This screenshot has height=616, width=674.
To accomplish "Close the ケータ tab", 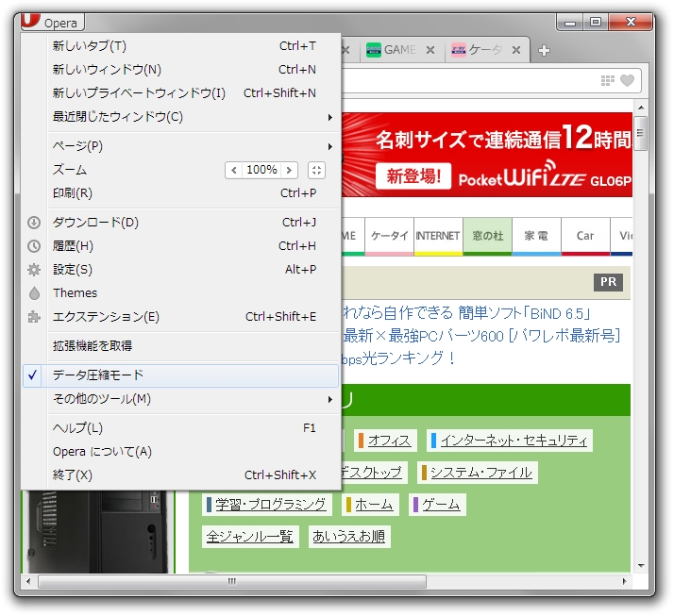I will pyautogui.click(x=516, y=50).
